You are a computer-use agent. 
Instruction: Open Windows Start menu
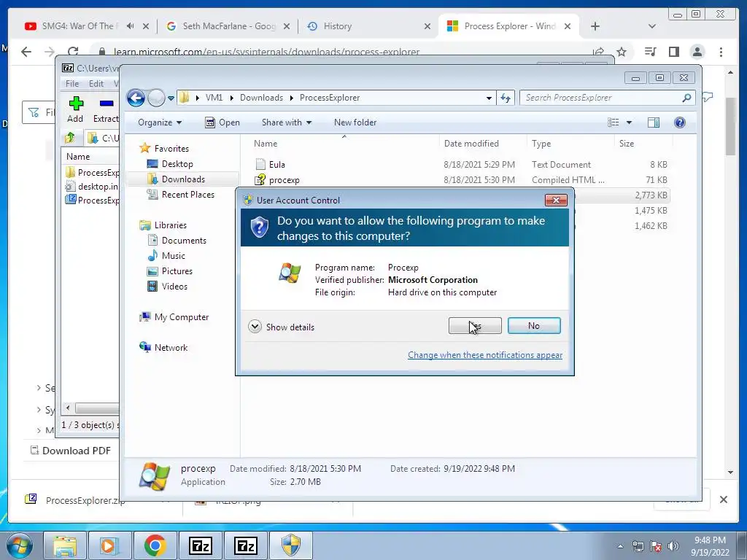tap(20, 545)
